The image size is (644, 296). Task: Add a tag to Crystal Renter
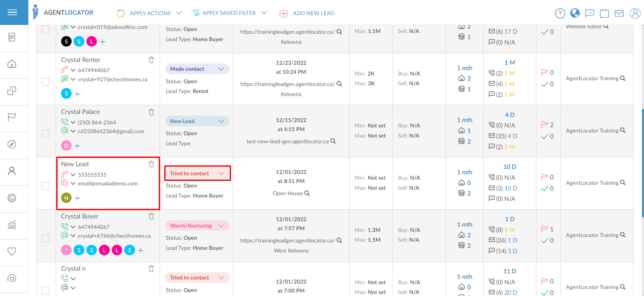(x=77, y=94)
